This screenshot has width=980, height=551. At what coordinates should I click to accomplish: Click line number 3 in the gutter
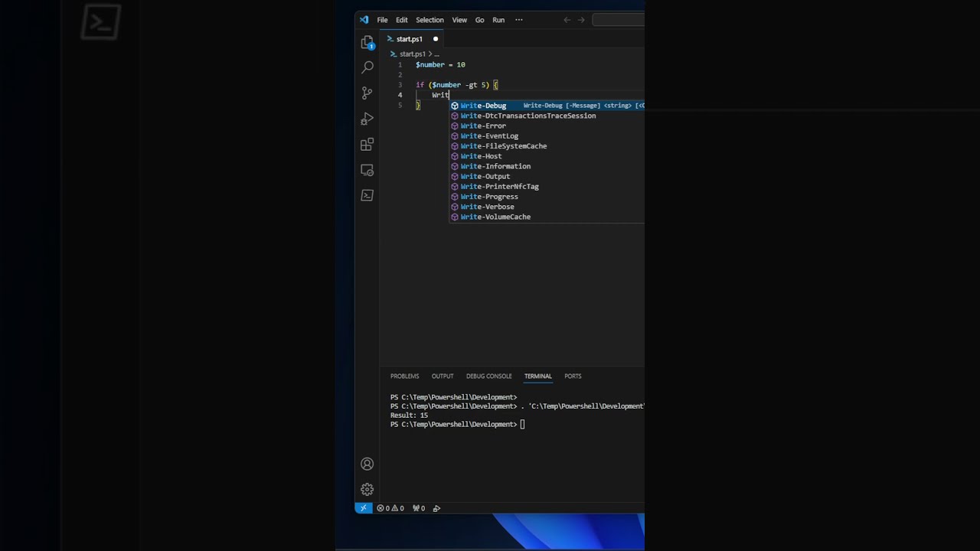click(x=400, y=85)
